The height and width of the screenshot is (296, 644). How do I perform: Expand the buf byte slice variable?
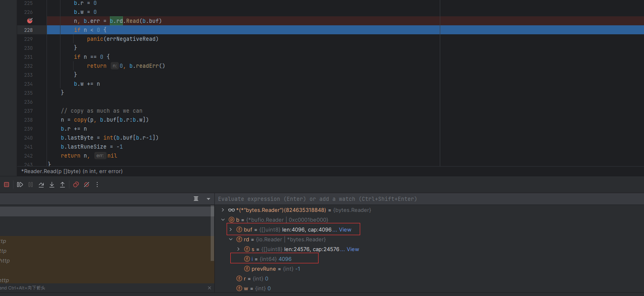pos(231,229)
